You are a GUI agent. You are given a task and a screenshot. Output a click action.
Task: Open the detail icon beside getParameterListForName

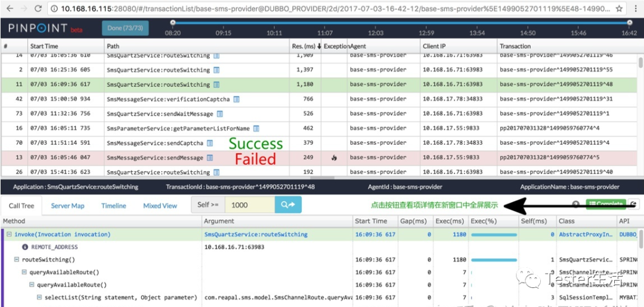[256, 129]
